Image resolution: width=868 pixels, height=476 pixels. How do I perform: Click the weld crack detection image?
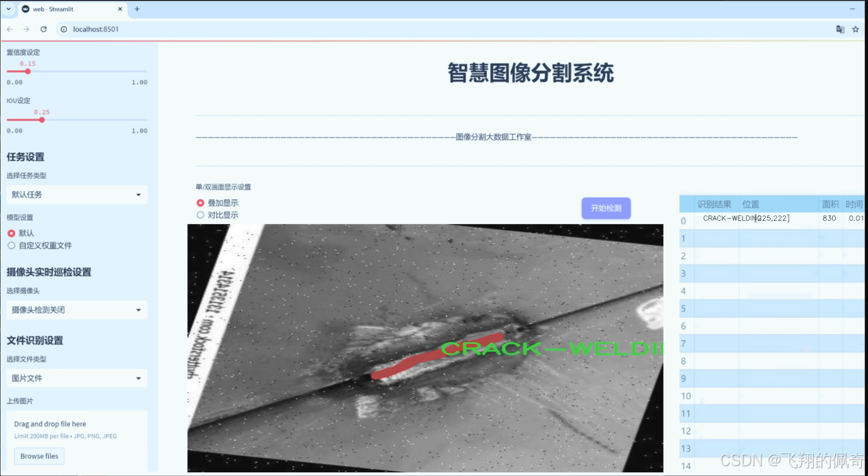click(x=425, y=348)
